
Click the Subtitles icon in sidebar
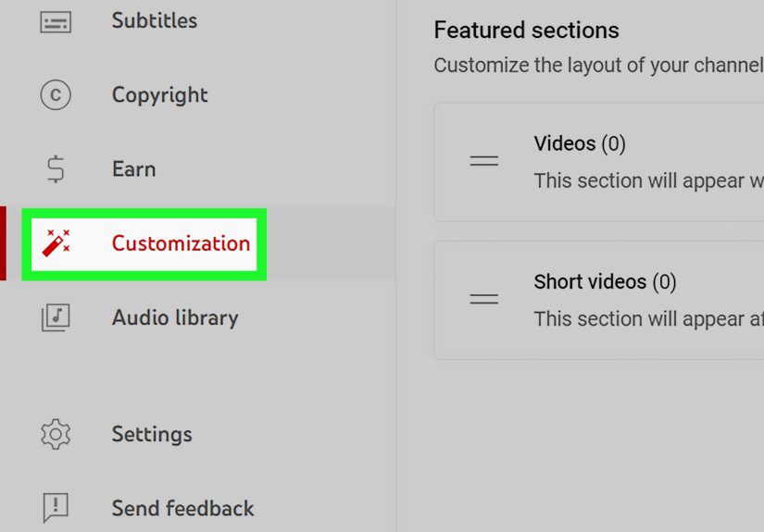(x=56, y=22)
